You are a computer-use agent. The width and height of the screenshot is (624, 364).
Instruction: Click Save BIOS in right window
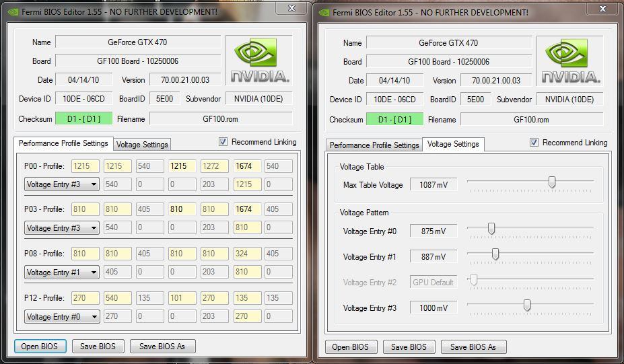409,347
